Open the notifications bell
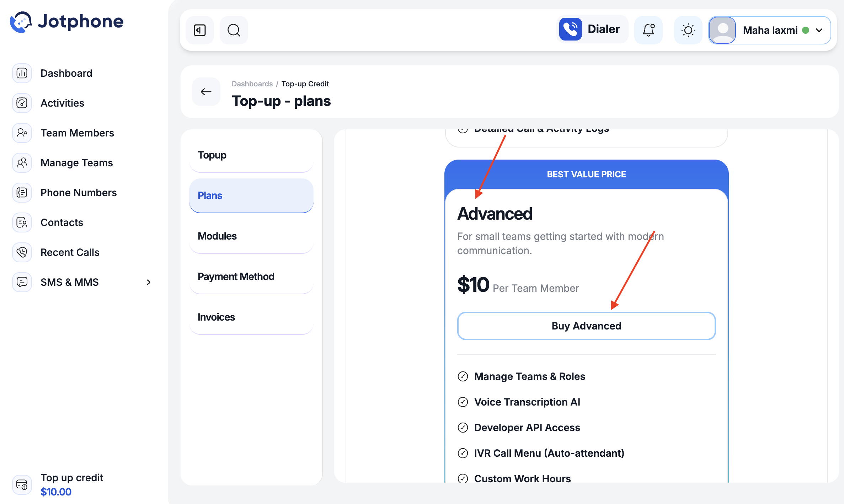 click(648, 30)
